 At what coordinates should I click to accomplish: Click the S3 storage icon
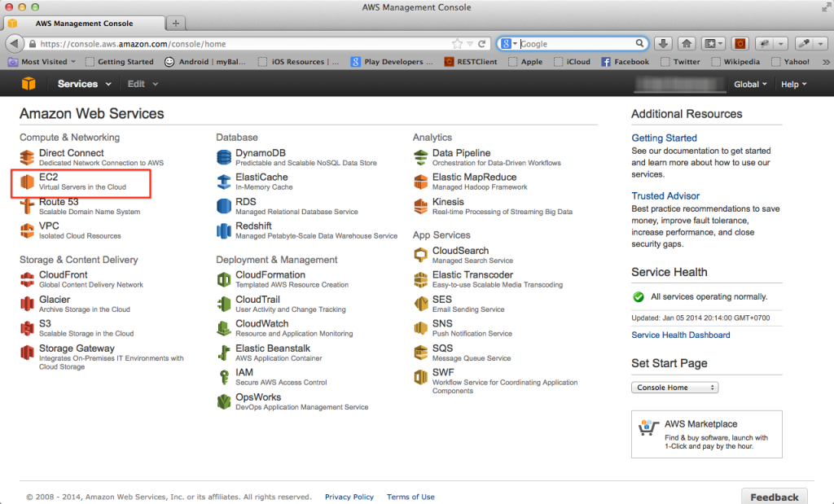coord(27,329)
